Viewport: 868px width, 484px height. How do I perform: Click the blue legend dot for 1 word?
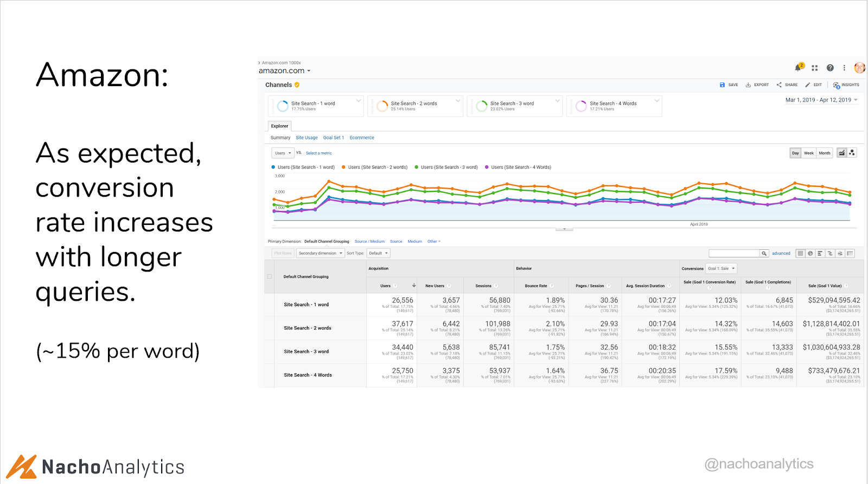(273, 167)
